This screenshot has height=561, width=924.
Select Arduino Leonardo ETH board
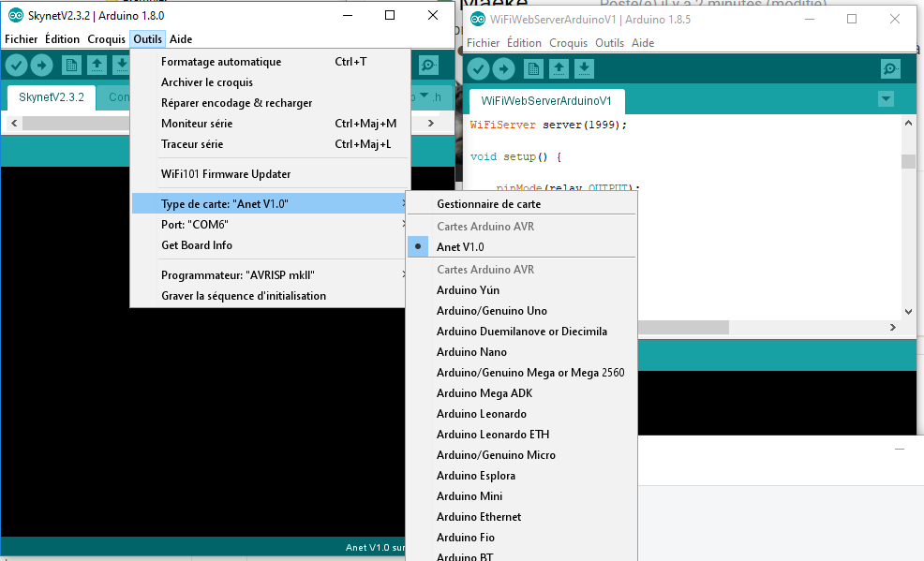tap(522, 434)
